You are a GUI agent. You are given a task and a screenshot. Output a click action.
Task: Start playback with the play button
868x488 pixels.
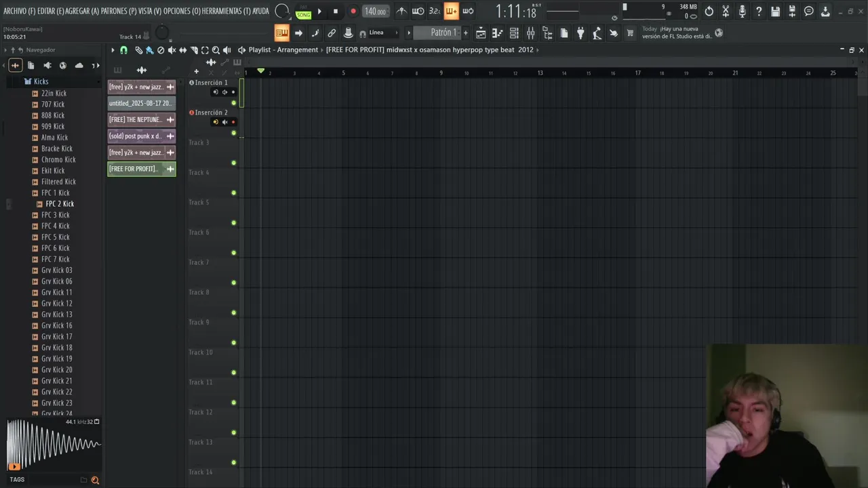tap(319, 12)
